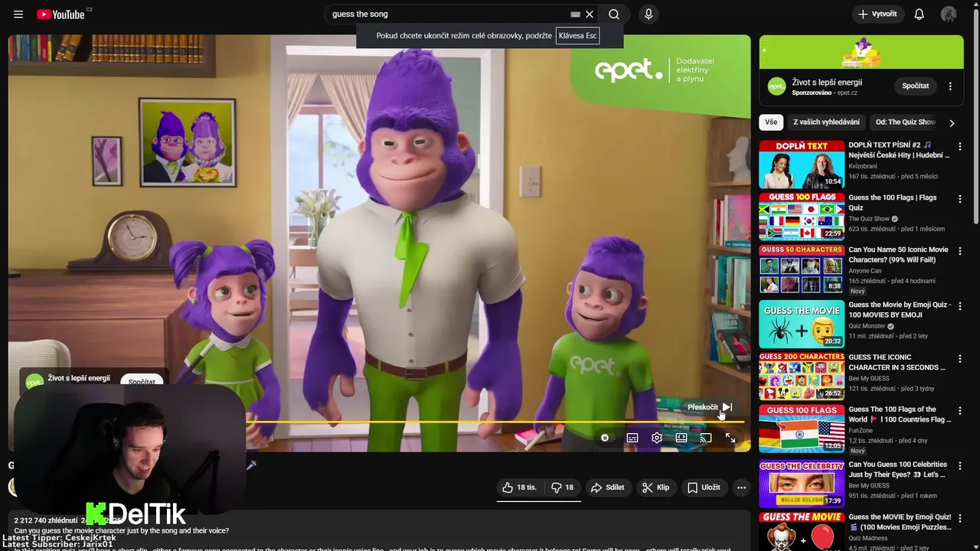Open DOPLŇ TEXT PÍSNÍ #2 thumbnail
This screenshot has width=980, height=551.
coord(802,165)
